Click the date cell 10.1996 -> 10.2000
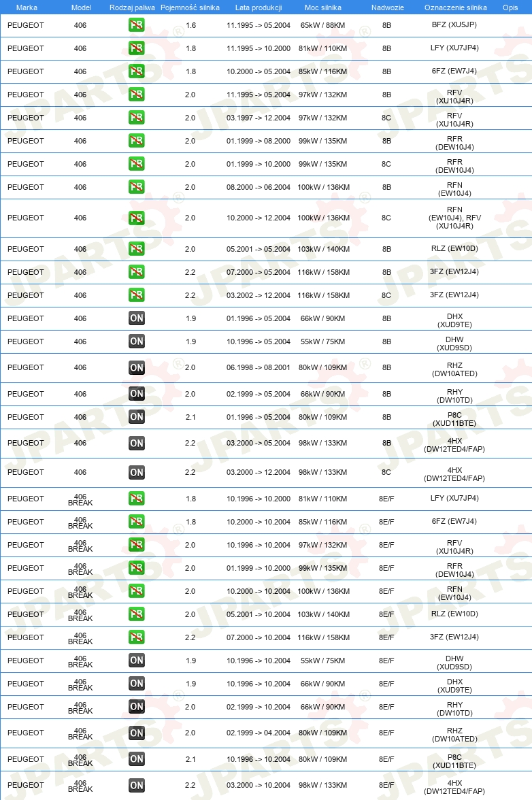This screenshot has width=532, height=800. click(x=259, y=499)
